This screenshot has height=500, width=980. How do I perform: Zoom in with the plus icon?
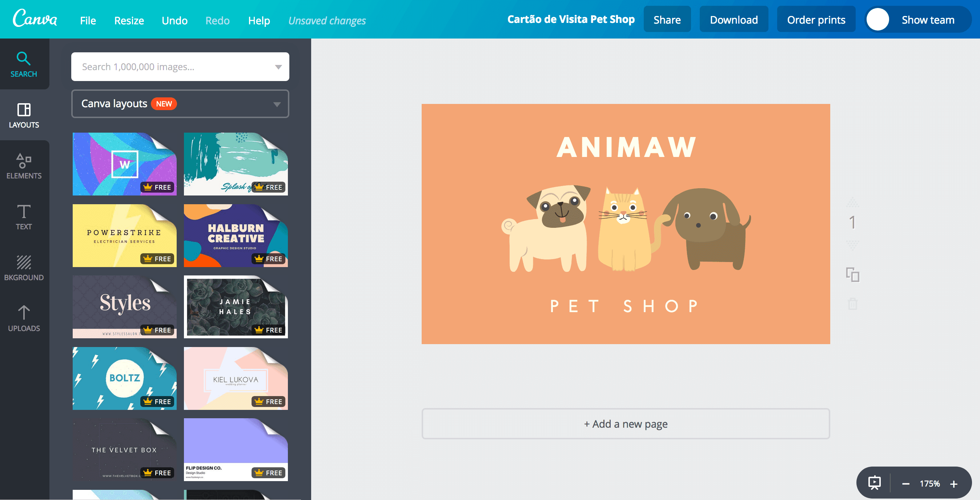click(x=954, y=484)
